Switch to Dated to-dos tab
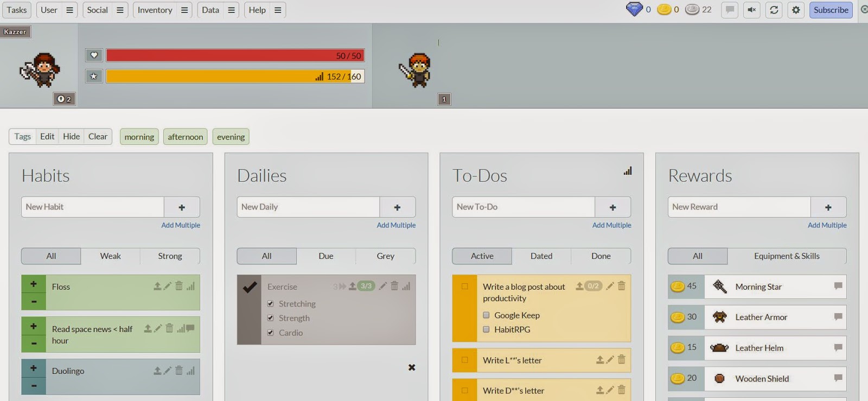Screen dimensions: 868x401 [541, 256]
